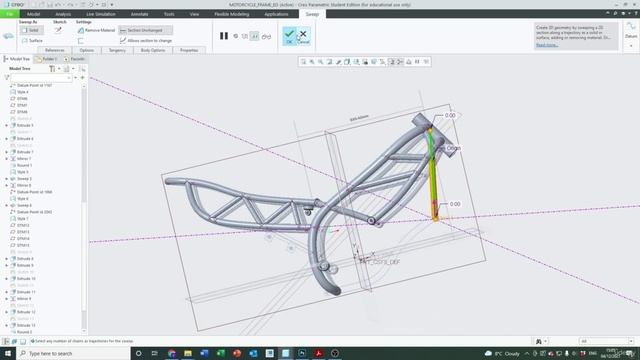Switch to the Model ribbon tab
The image size is (640, 360).
(x=33, y=14)
